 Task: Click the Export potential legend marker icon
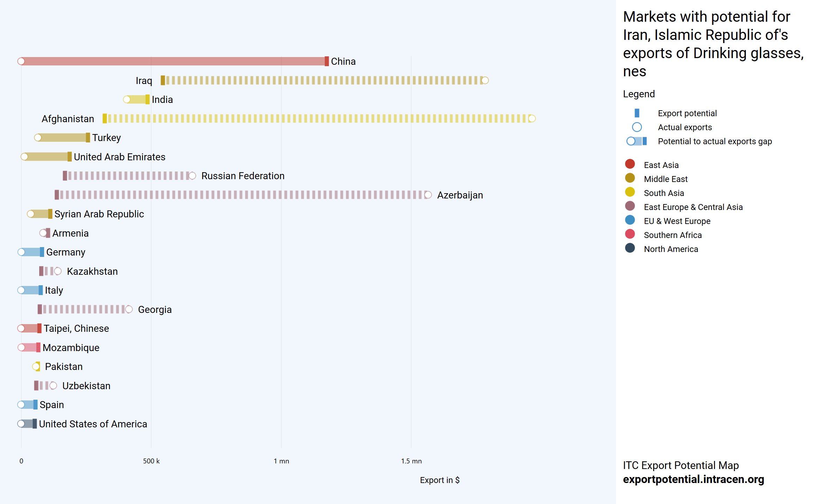[637, 113]
